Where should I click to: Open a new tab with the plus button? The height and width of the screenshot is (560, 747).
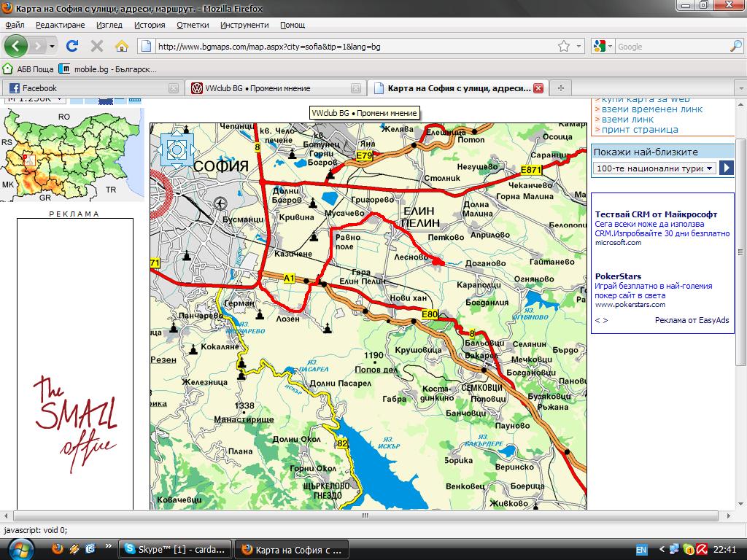560,88
